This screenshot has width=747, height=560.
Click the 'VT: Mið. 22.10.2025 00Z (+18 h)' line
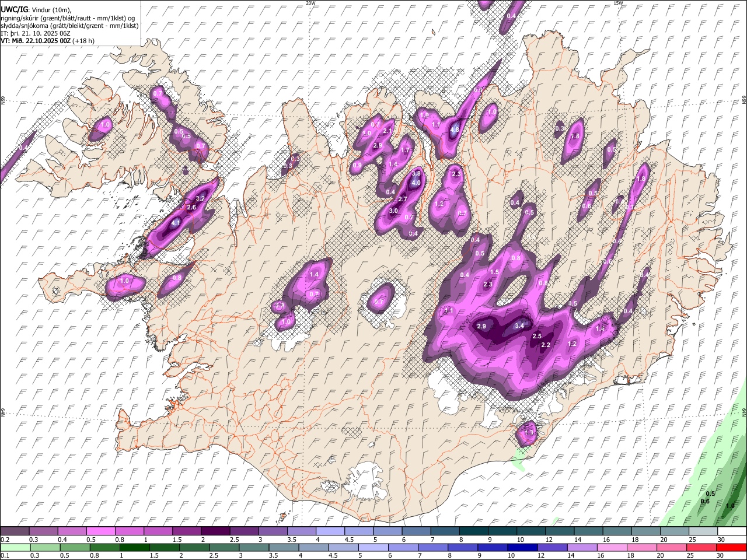click(48, 41)
